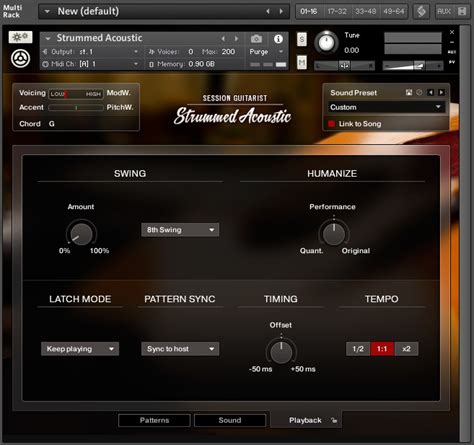Show rack page 49-64
The width and height of the screenshot is (474, 445).
[x=394, y=11]
